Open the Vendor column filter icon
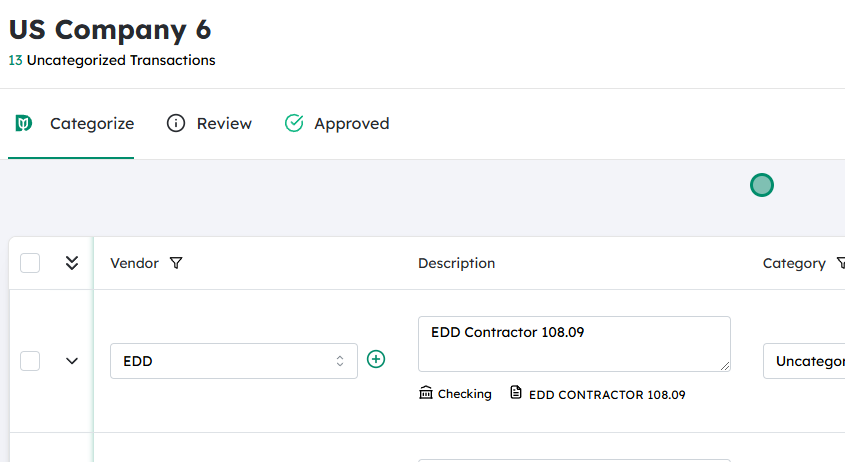Screen dimensions: 845x462 [x=176, y=264]
